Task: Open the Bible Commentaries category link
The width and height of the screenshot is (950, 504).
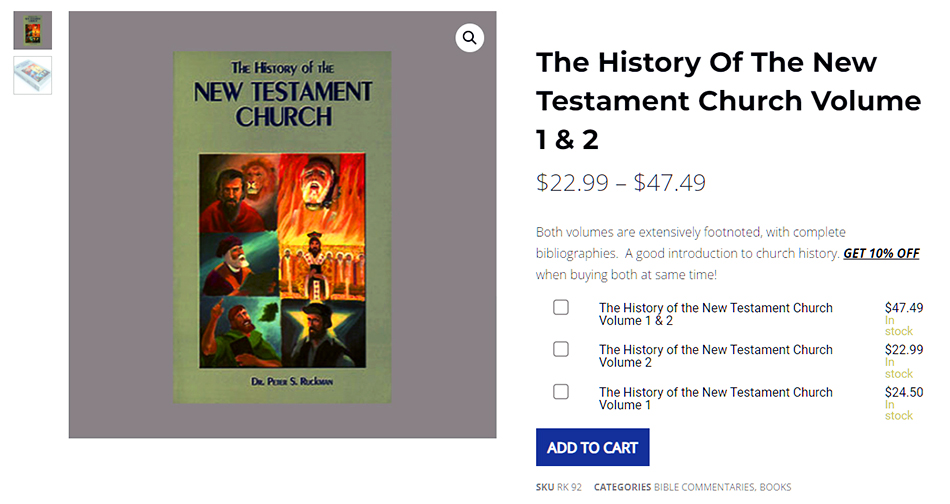Action: (704, 488)
